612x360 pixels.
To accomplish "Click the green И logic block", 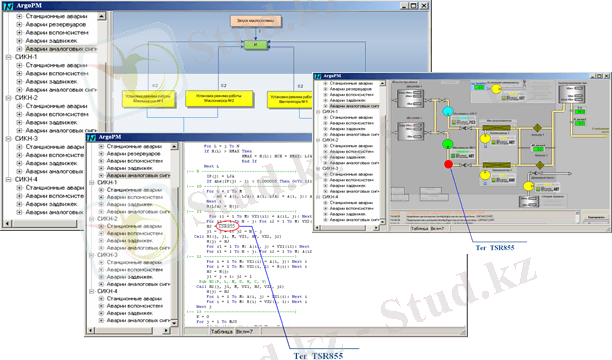I will [256, 45].
